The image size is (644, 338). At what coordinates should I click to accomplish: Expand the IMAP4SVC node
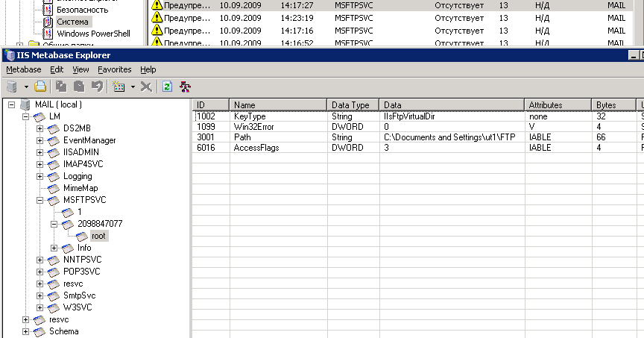[40, 164]
